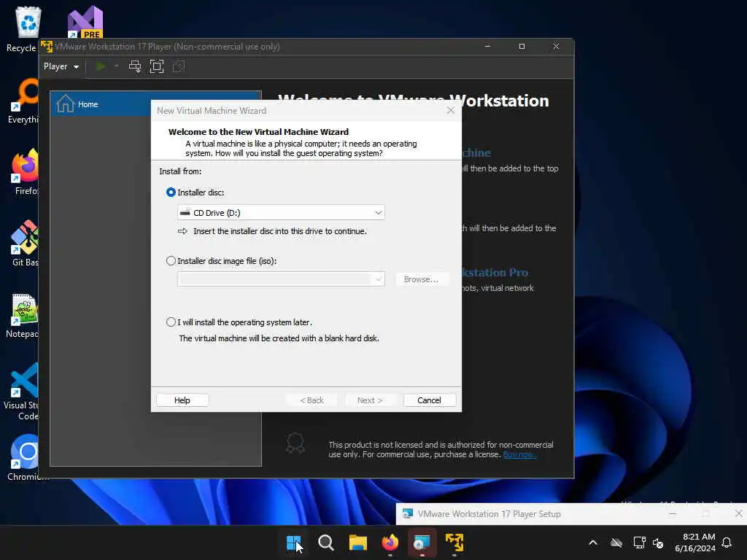Open the CD Drive (D:) dropdown
747x560 pixels.
pyautogui.click(x=281, y=212)
